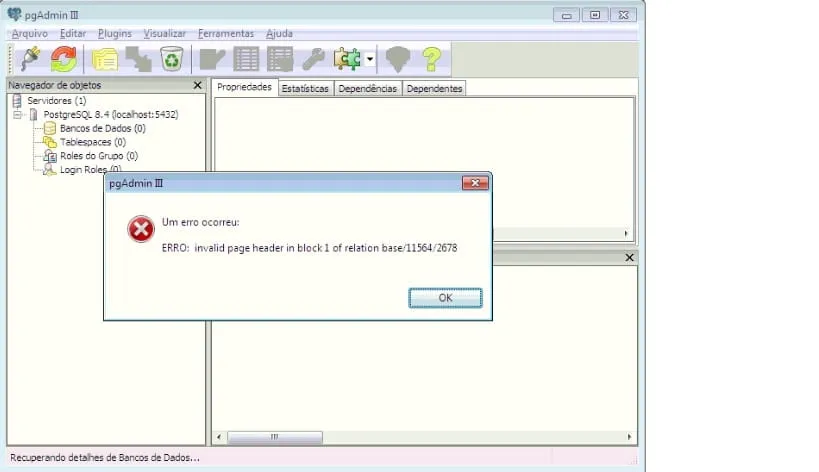Open the Maintenance wrench icon
Image resolution: width=819 pixels, height=472 pixels.
pos(313,60)
